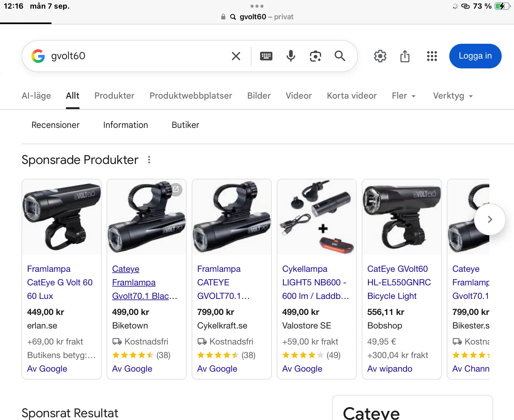Tap the Cykelkraft.se Gvolt70 lamp image
Screen dimensions: 514x420
[x=232, y=217]
